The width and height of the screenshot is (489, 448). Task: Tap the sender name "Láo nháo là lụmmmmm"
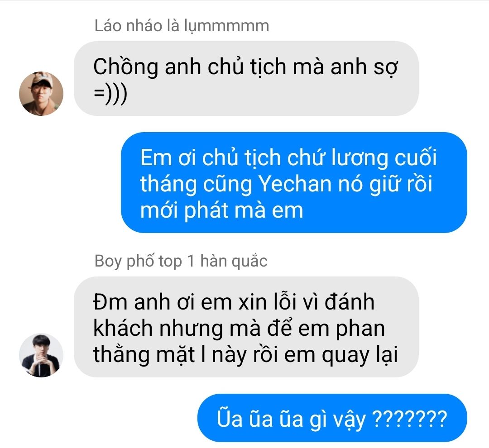click(x=182, y=25)
